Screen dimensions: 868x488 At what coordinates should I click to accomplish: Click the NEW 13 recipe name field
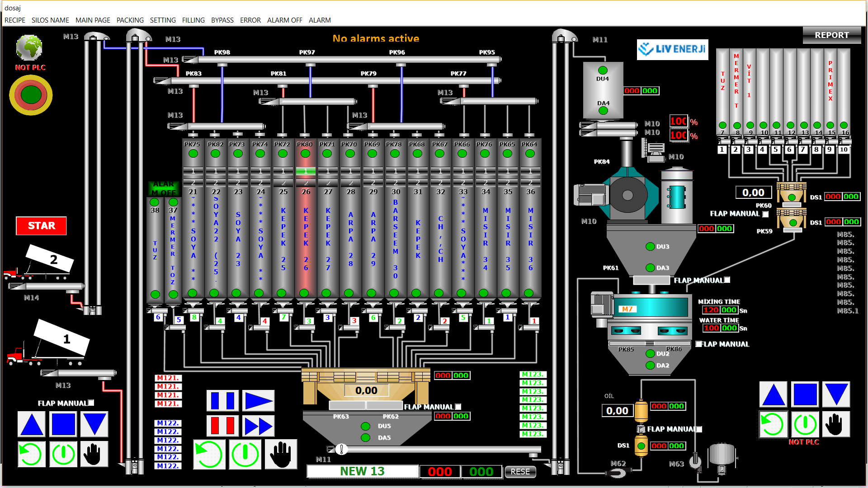point(362,471)
